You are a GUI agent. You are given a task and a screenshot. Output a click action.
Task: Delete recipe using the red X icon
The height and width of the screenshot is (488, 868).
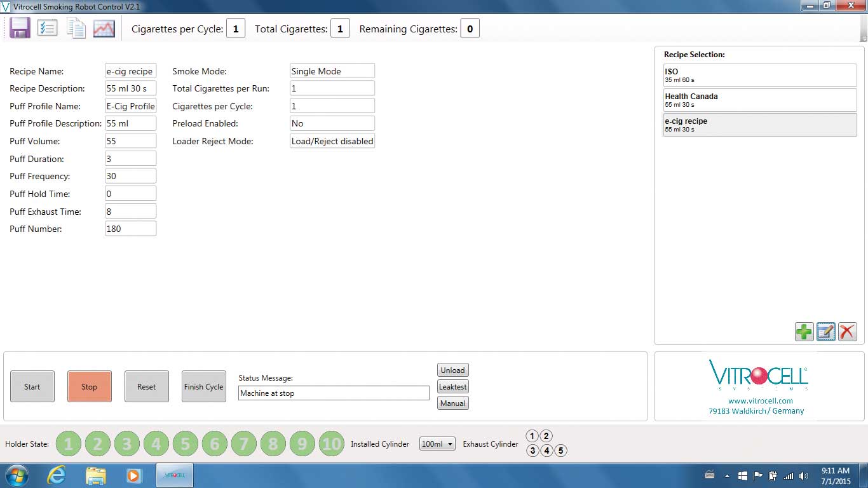coord(848,332)
